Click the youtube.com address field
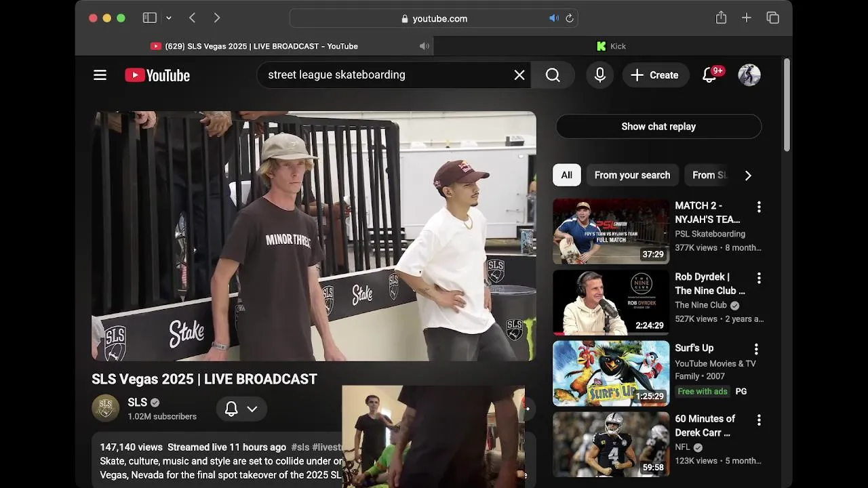 click(x=434, y=18)
